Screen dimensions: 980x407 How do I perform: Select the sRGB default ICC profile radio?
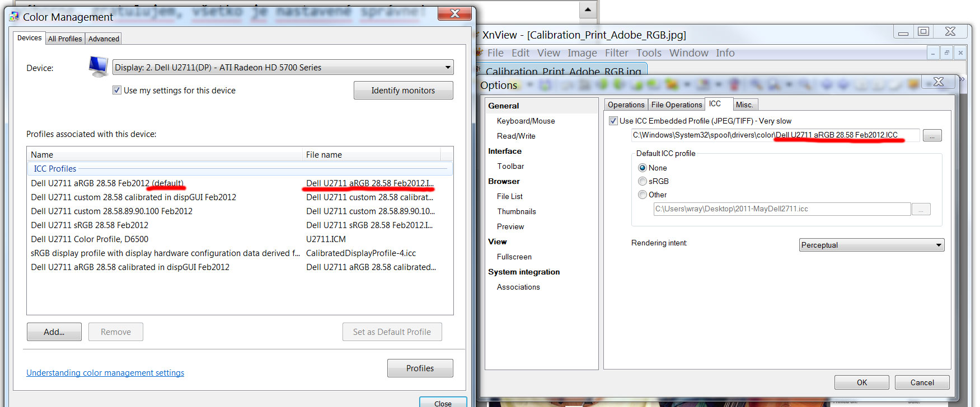click(643, 181)
